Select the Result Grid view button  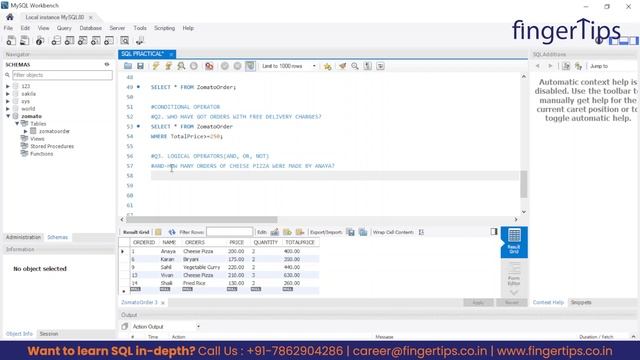[514, 242]
